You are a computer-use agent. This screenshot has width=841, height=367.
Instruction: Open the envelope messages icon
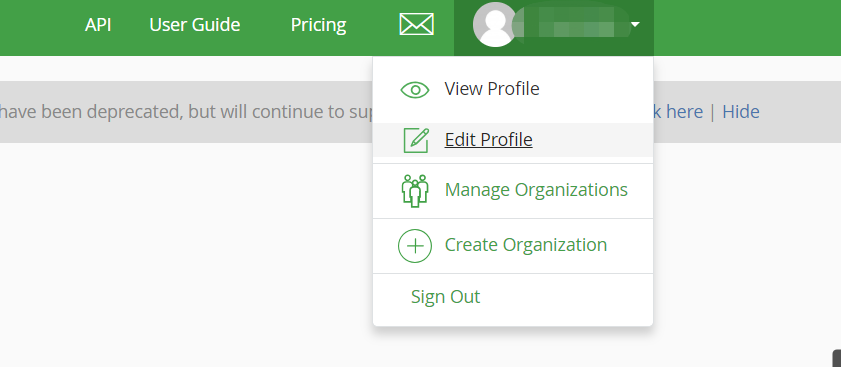pyautogui.click(x=416, y=25)
